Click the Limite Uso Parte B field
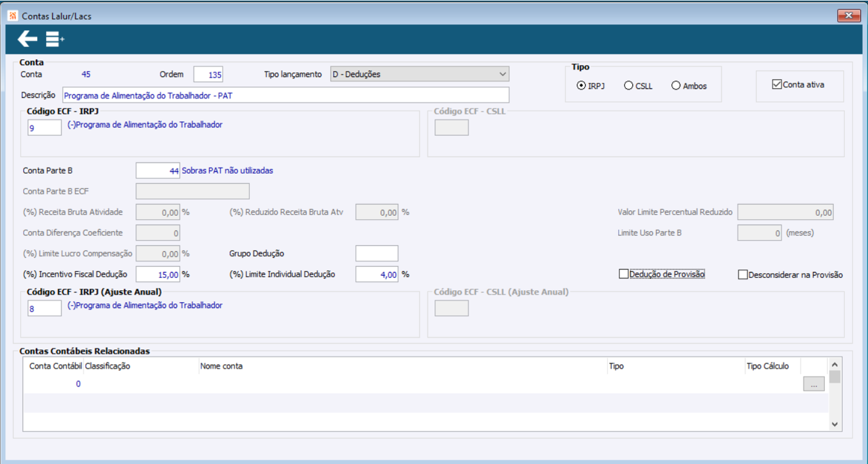 click(760, 233)
